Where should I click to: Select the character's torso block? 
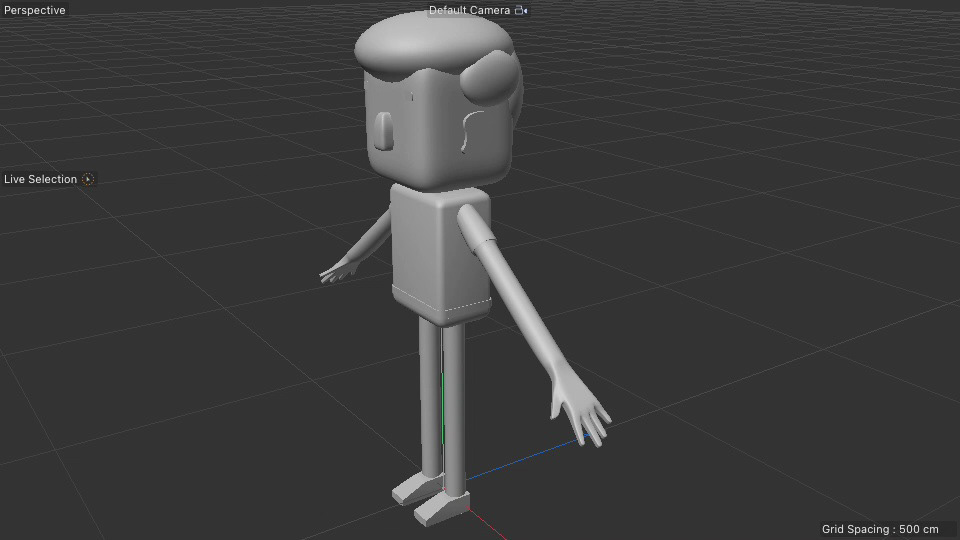coord(441,254)
